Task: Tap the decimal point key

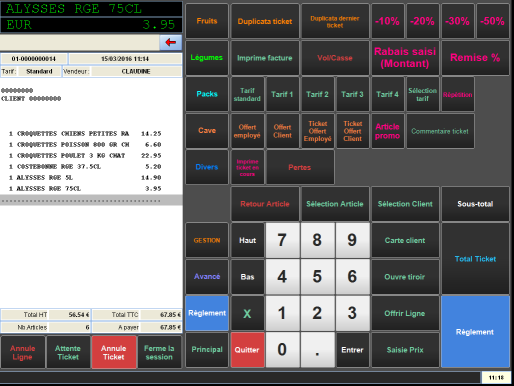Action: click(317, 350)
